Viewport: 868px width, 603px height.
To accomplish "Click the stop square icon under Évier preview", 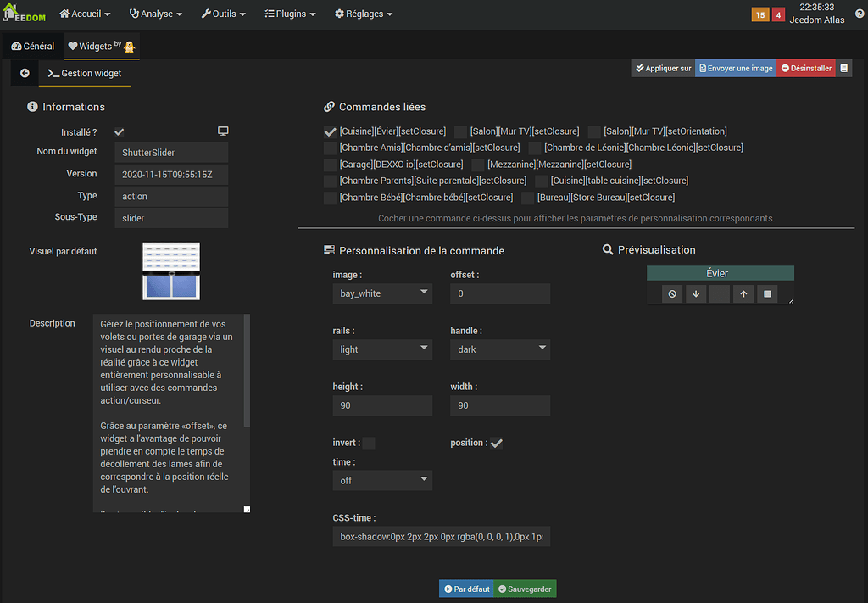I will tap(767, 293).
